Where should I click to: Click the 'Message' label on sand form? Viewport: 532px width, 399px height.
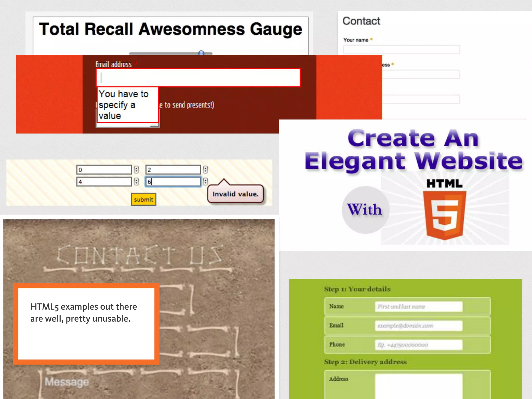[x=67, y=382]
